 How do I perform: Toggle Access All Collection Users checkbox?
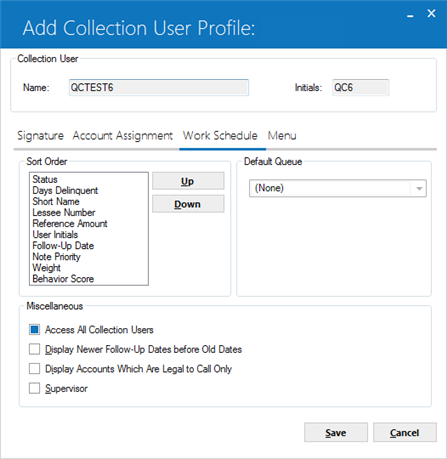(34, 330)
